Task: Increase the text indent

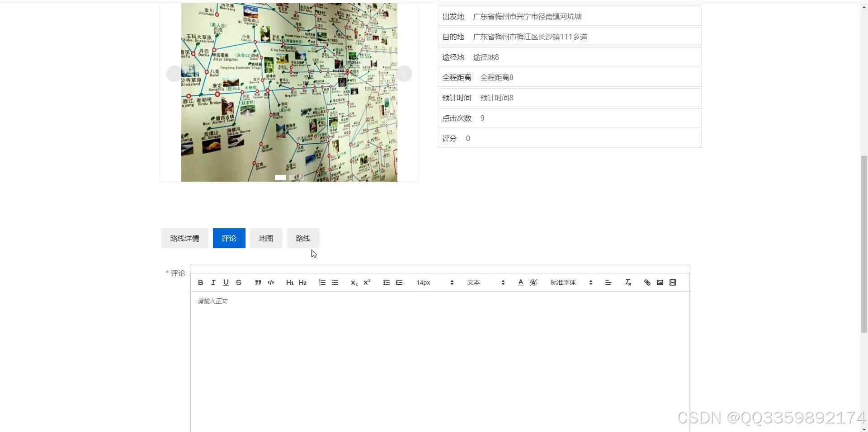Action: pyautogui.click(x=399, y=282)
